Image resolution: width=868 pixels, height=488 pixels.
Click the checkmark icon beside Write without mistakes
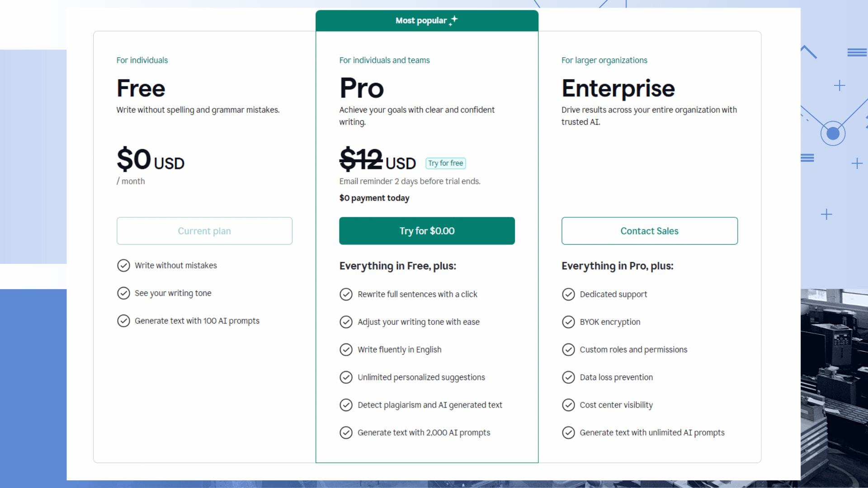[124, 266]
